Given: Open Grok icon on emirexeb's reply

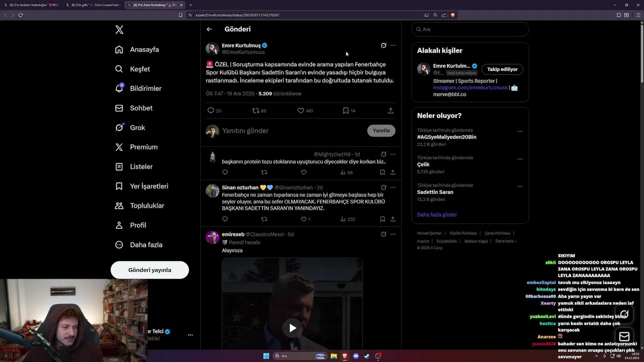Looking at the screenshot, I should pos(383,234).
